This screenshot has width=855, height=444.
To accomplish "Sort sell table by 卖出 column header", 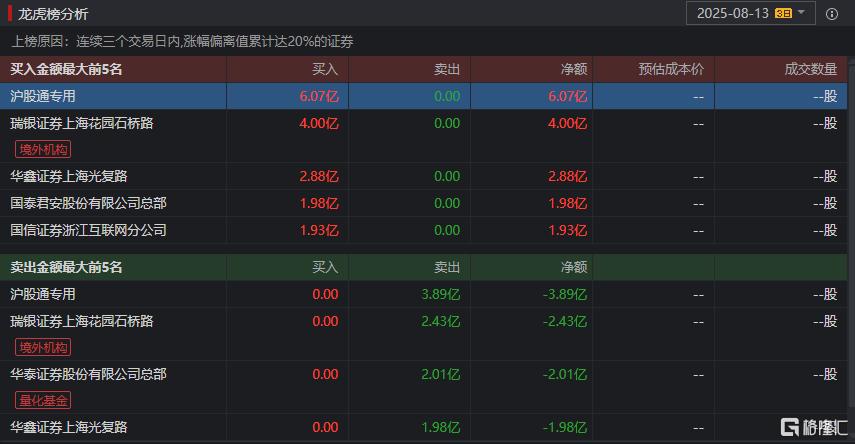I will 447,268.
